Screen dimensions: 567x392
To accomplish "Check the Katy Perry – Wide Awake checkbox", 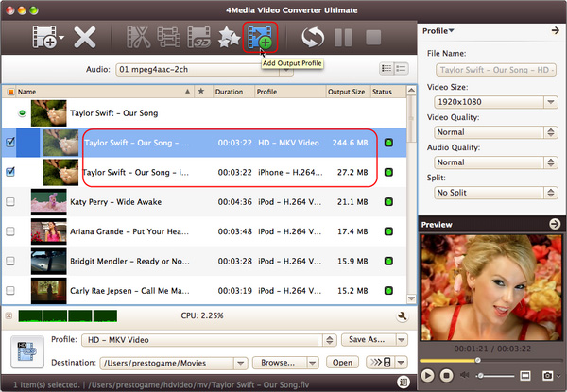I will [10, 201].
